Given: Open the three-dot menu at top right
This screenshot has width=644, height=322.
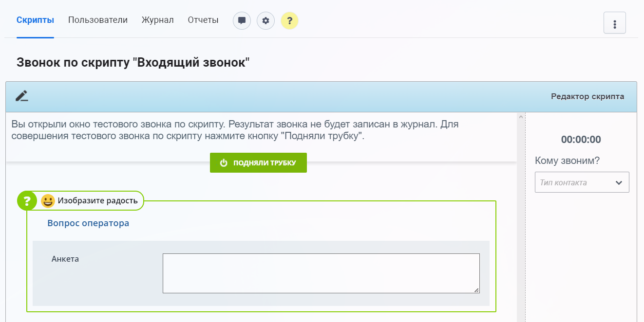Looking at the screenshot, I should pyautogui.click(x=614, y=22).
